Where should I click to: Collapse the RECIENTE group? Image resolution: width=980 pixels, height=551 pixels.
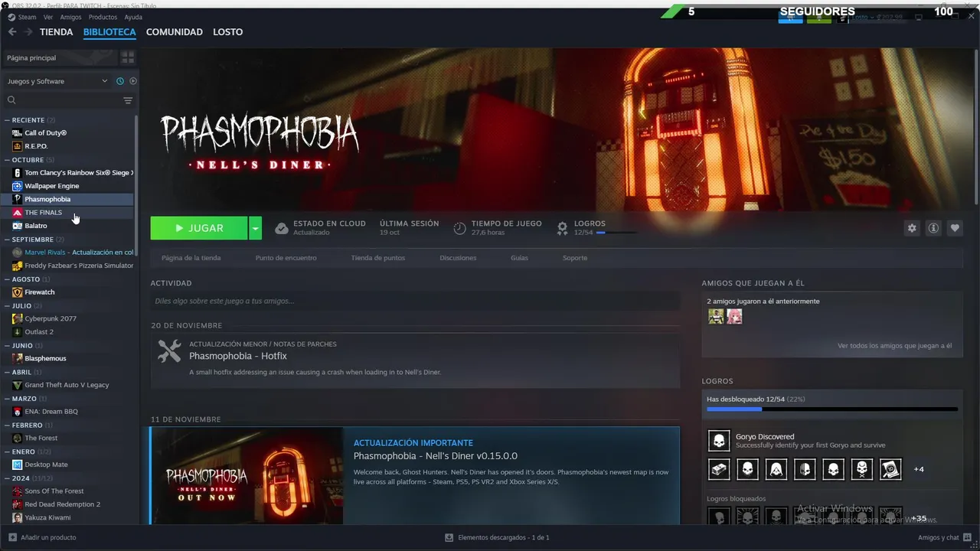[7, 120]
